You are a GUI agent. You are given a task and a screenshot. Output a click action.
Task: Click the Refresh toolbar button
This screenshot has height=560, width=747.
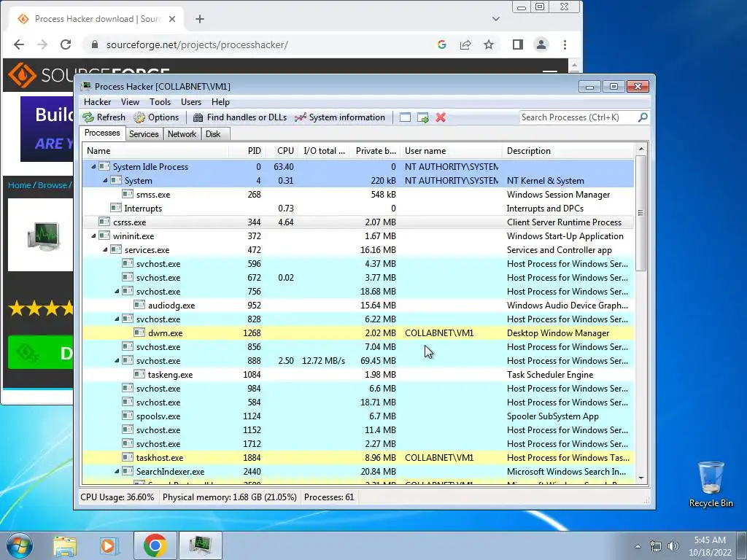pos(104,117)
